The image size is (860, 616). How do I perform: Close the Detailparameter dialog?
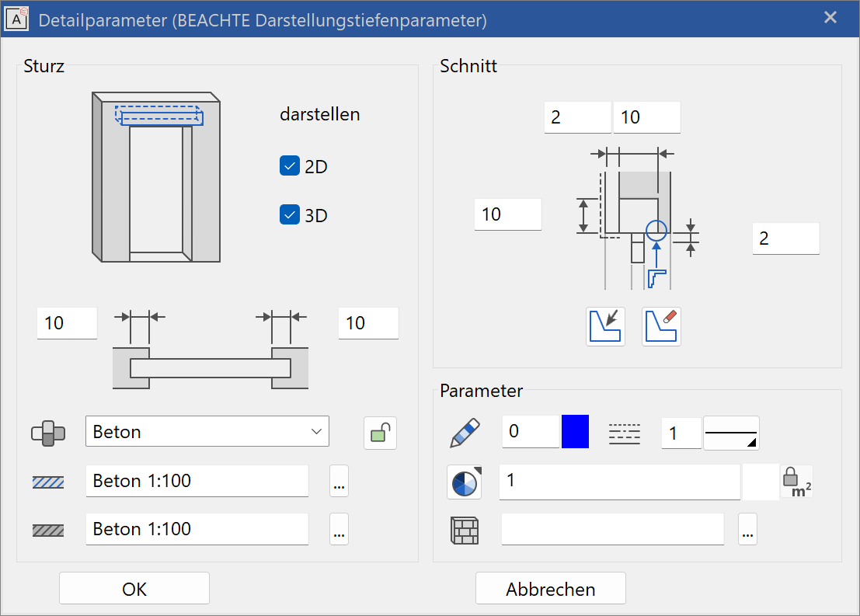(830, 18)
